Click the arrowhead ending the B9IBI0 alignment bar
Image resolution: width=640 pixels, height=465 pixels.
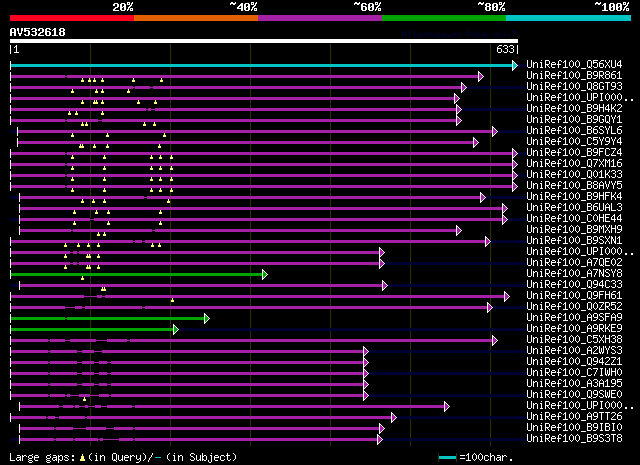[382, 429]
